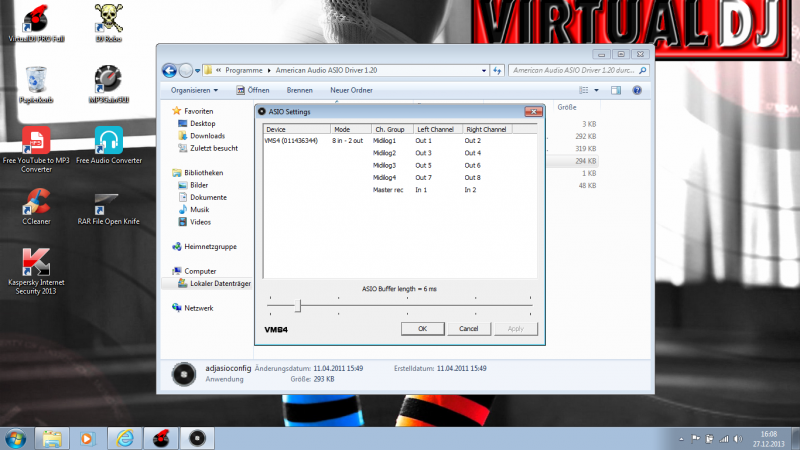800x450 pixels.
Task: Open the Organisieren dropdown menu
Action: click(x=194, y=90)
